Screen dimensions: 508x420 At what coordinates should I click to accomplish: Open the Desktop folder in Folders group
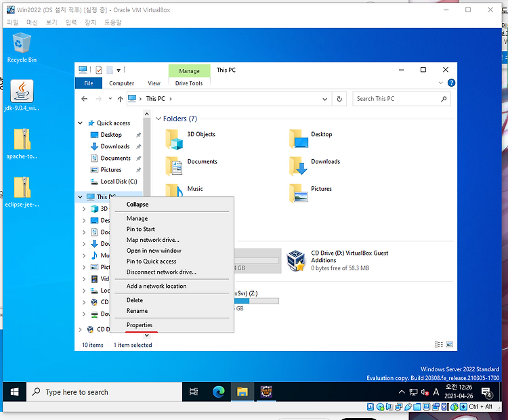[311, 140]
